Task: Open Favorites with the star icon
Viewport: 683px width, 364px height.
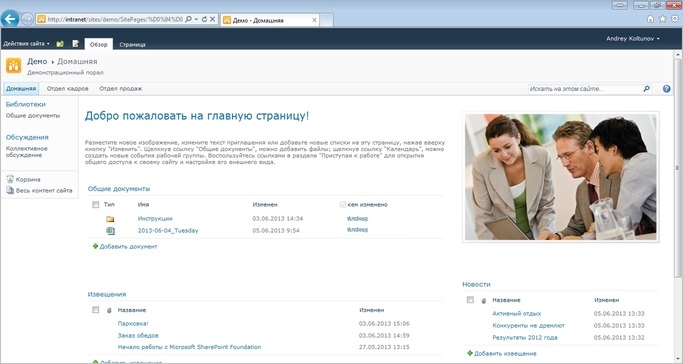Action: pos(663,19)
